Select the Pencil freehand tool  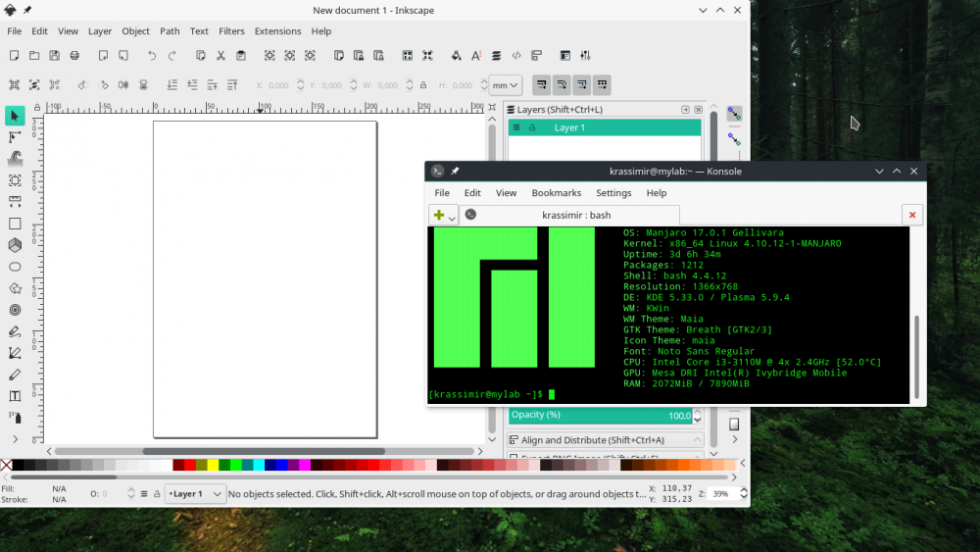tap(15, 331)
